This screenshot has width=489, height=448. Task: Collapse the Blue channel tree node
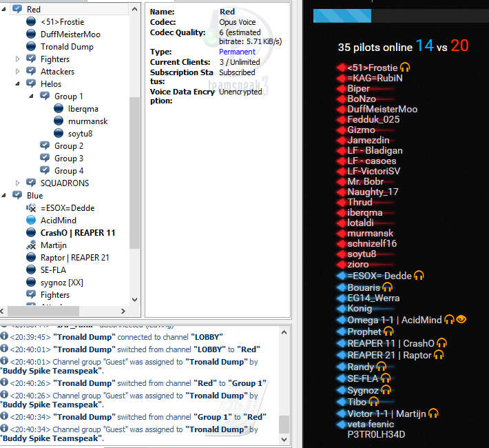(x=3, y=196)
